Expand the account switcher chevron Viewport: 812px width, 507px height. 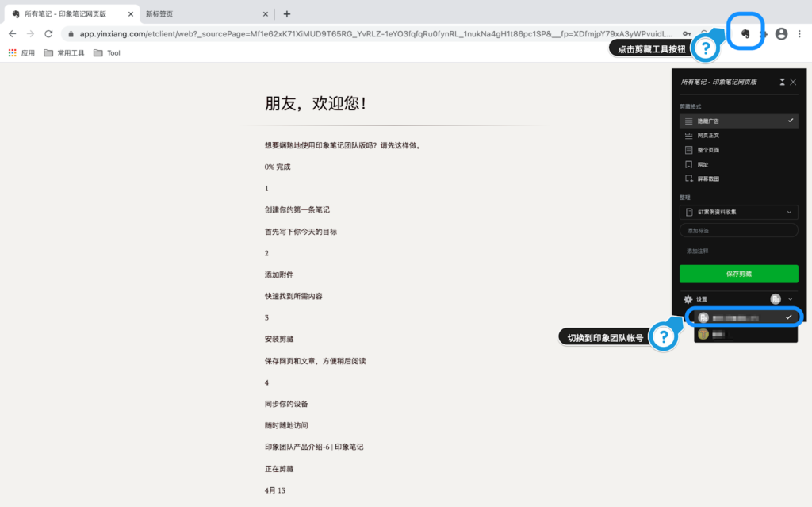pyautogui.click(x=791, y=299)
